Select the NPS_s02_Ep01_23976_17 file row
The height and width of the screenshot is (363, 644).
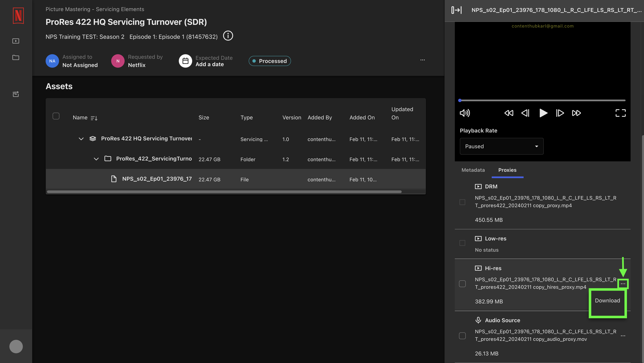pyautogui.click(x=235, y=179)
